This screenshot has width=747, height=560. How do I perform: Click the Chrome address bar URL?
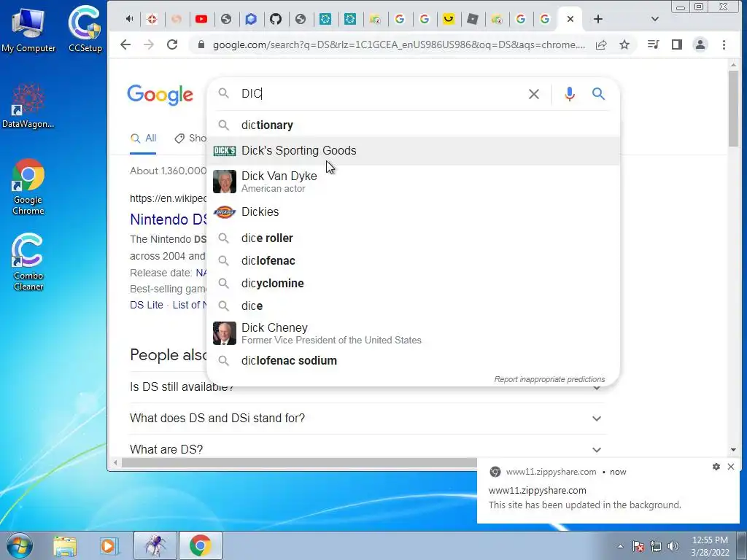pos(399,44)
